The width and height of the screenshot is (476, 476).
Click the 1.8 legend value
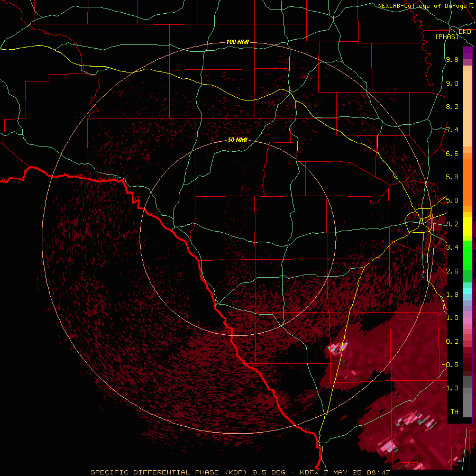click(x=452, y=295)
